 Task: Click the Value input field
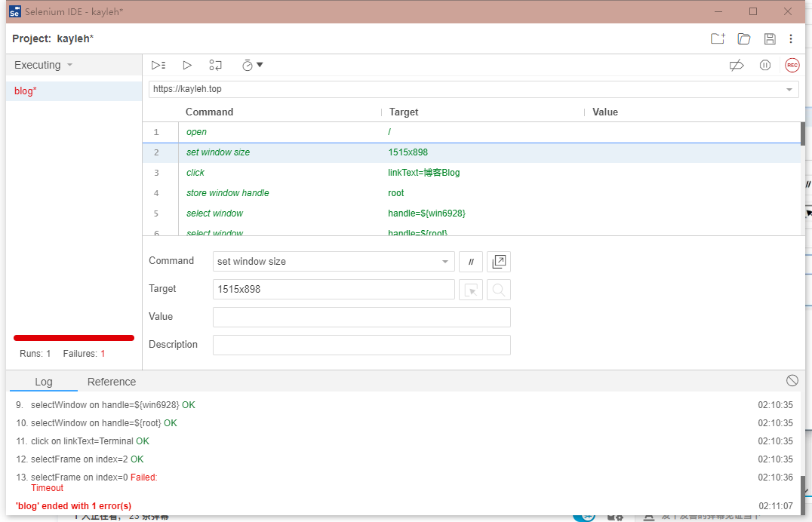pos(361,317)
